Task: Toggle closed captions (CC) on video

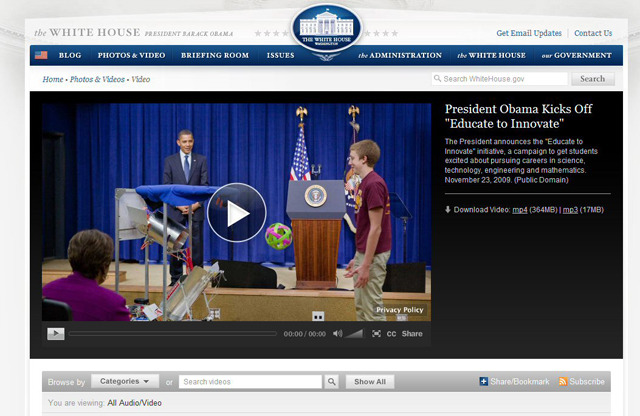Action: coord(391,334)
